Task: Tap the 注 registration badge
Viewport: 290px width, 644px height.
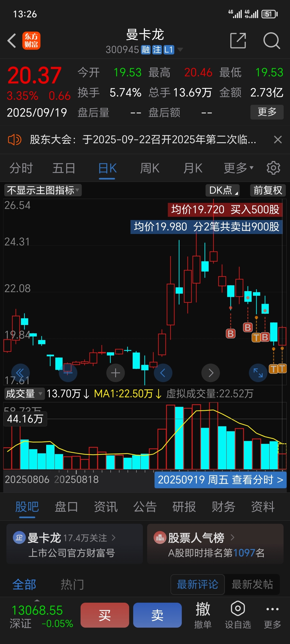Action: [x=157, y=50]
